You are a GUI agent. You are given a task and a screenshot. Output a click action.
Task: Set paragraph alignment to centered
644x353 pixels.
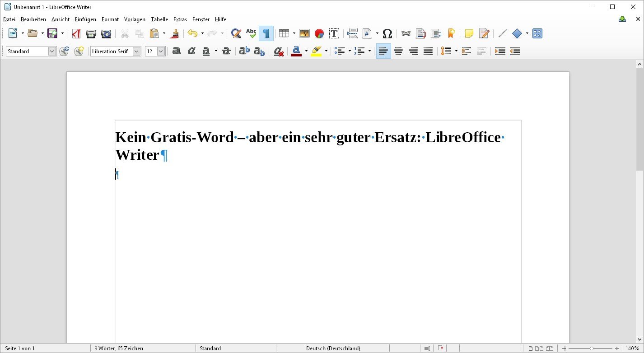(x=398, y=51)
